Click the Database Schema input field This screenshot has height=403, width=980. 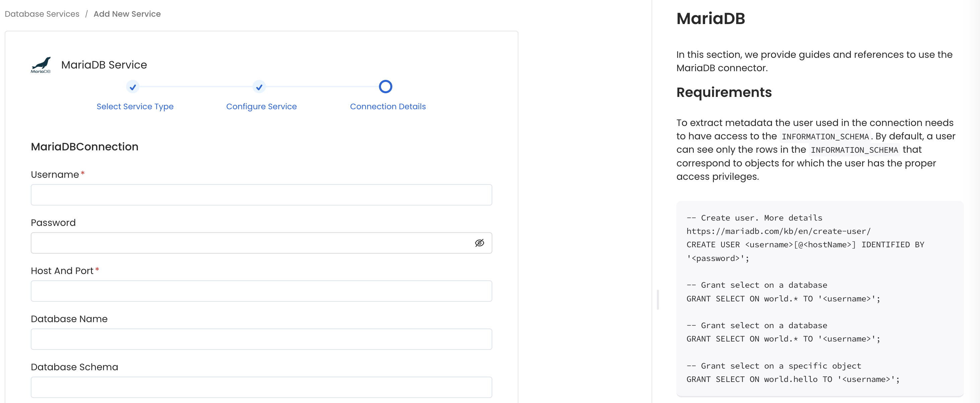(261, 387)
